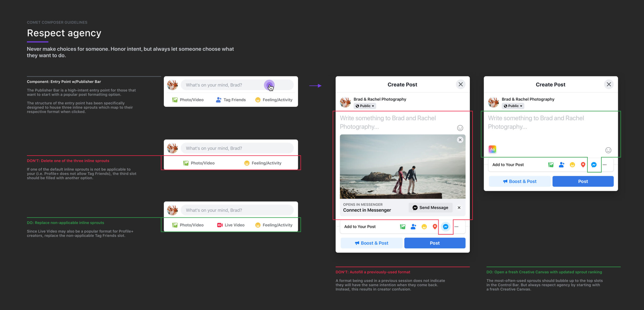Open more options dots in left Add to Your Post
The image size is (644, 310).
pyautogui.click(x=456, y=227)
